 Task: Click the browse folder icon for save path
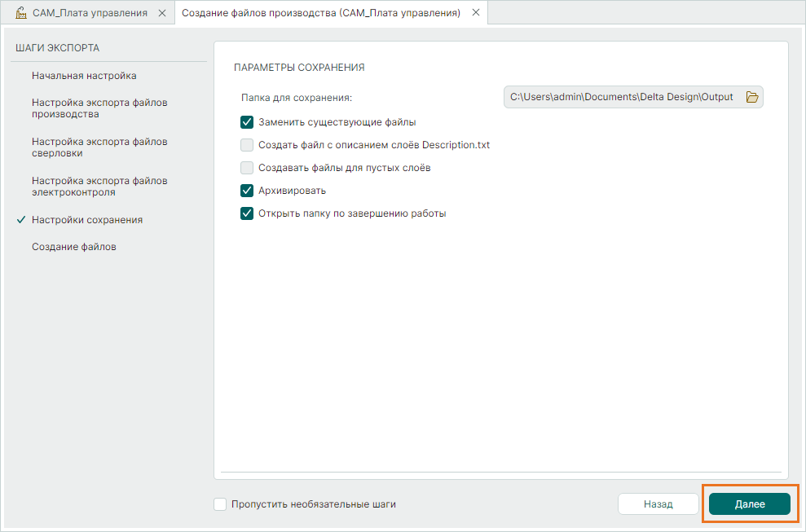752,97
